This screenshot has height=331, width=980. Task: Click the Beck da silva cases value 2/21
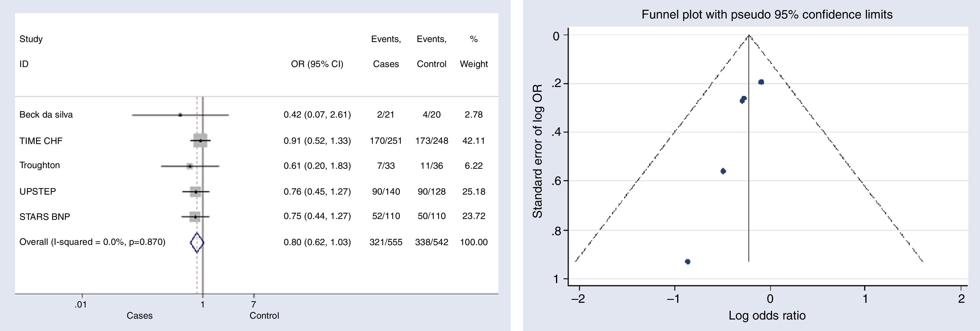point(385,115)
